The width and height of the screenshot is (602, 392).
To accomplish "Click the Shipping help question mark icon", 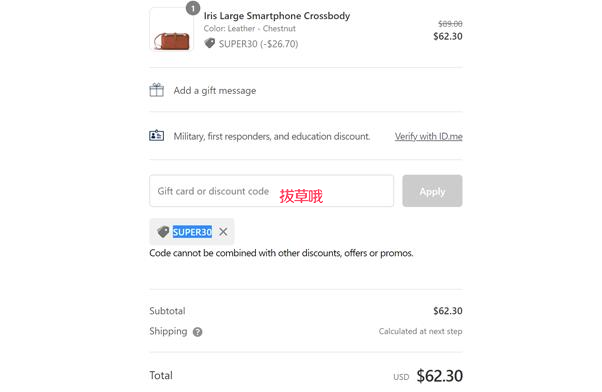I will [x=197, y=332].
